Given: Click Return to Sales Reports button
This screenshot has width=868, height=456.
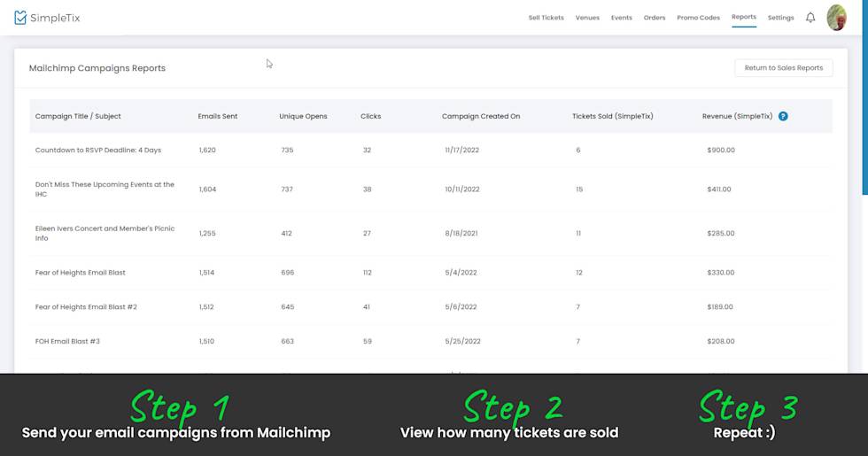Looking at the screenshot, I should pos(783,68).
